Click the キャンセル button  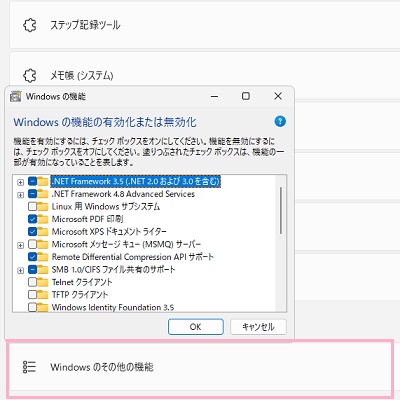258,327
